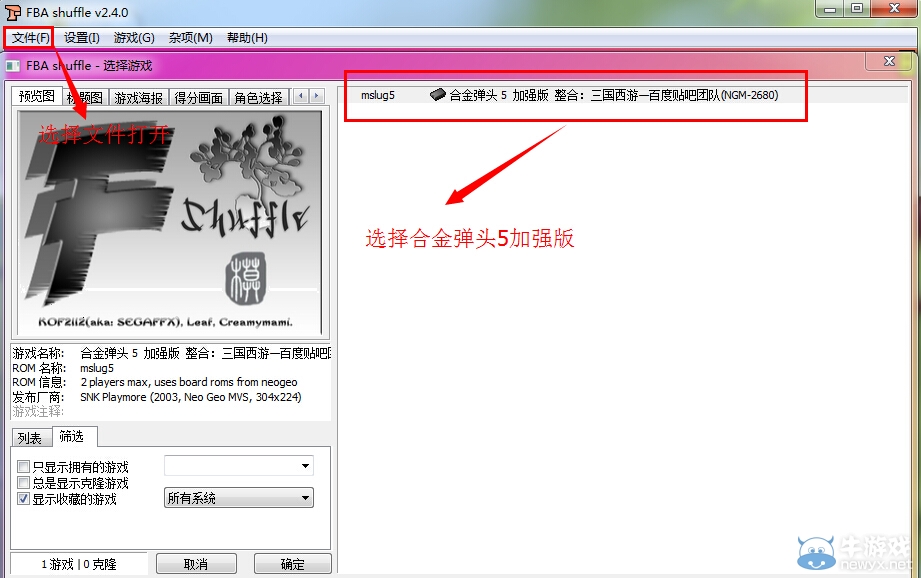Switch to the 游戏海报 tab
This screenshot has height=578, width=921.
(x=139, y=98)
